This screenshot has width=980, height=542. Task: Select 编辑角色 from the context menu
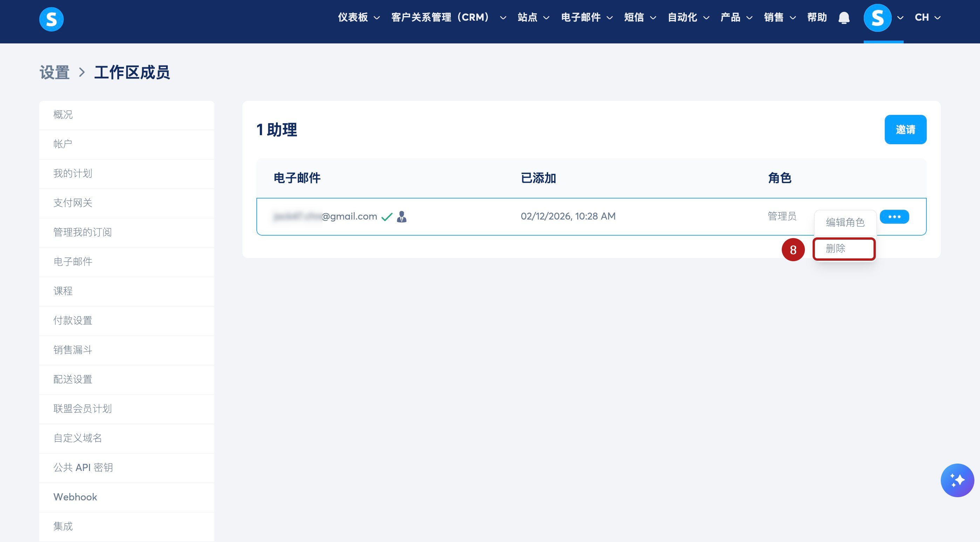click(x=845, y=222)
